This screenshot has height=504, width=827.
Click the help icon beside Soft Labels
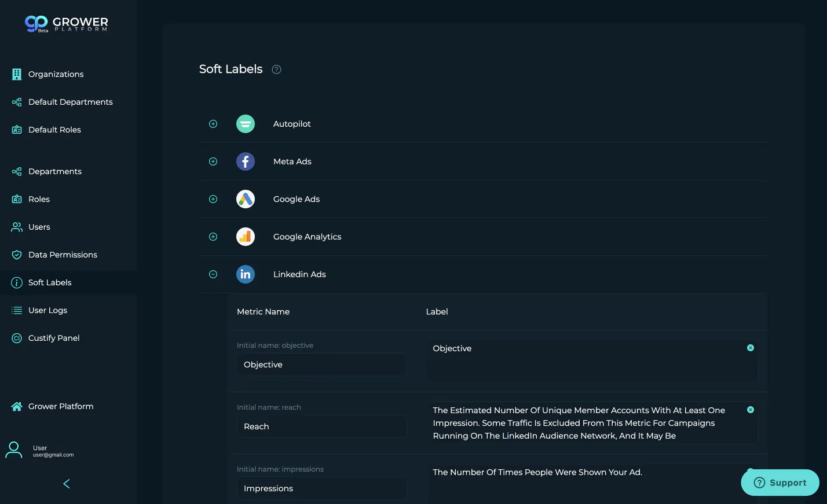pyautogui.click(x=277, y=69)
